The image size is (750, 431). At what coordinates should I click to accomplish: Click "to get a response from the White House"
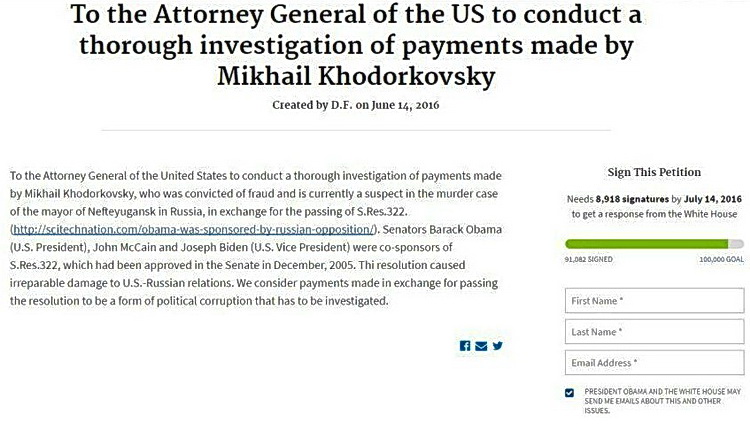pos(654,214)
